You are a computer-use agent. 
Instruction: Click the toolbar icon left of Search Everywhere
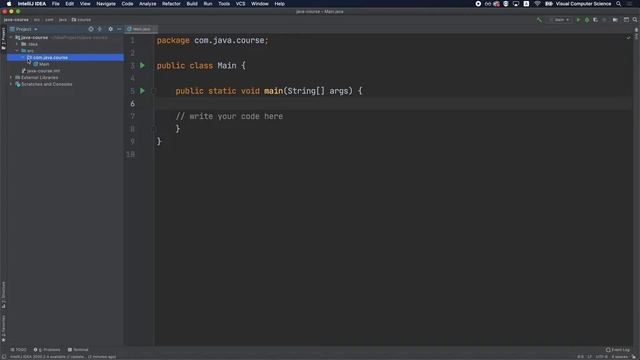[x=626, y=20]
